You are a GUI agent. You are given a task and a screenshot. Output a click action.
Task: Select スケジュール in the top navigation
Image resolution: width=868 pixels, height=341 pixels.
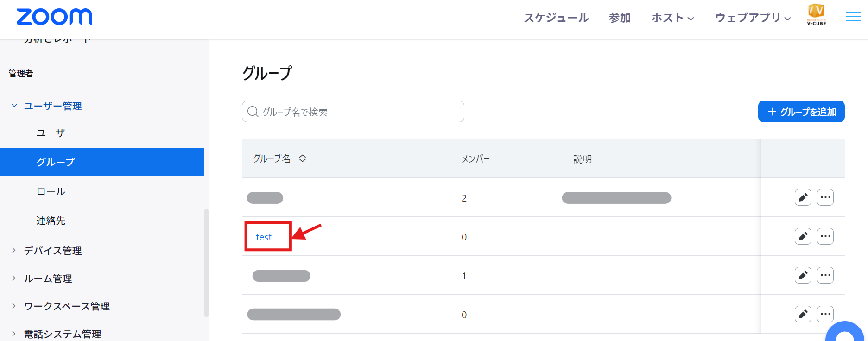(556, 18)
